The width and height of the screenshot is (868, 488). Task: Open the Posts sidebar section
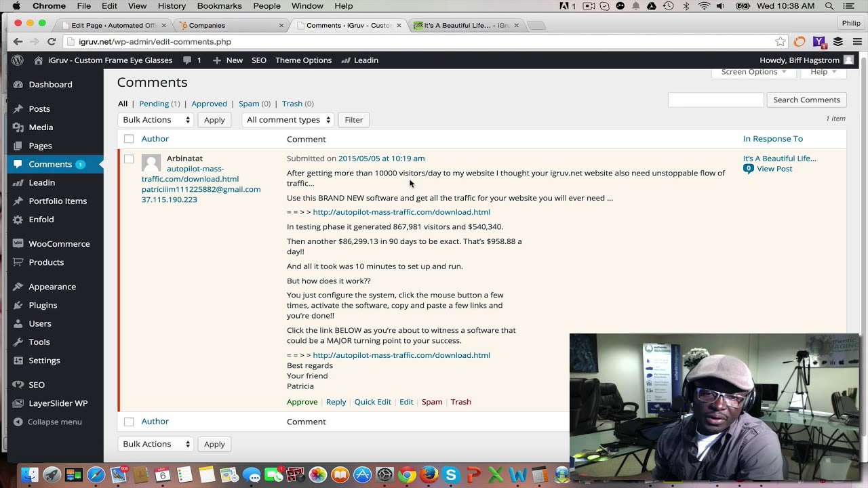click(39, 109)
